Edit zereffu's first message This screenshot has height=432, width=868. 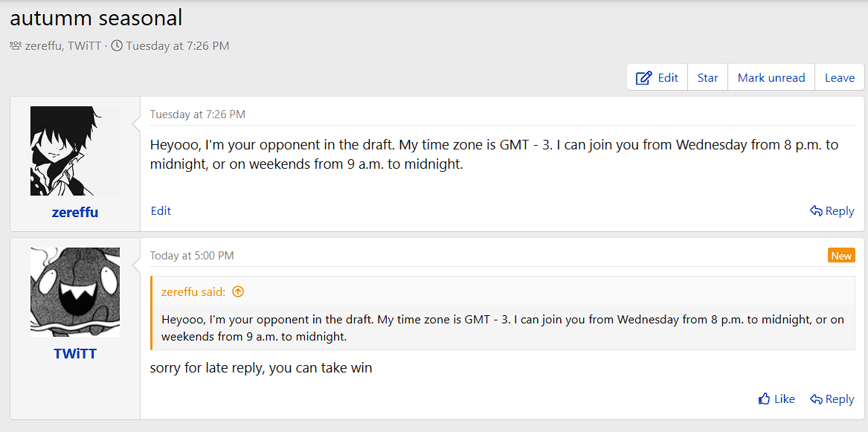coord(161,211)
